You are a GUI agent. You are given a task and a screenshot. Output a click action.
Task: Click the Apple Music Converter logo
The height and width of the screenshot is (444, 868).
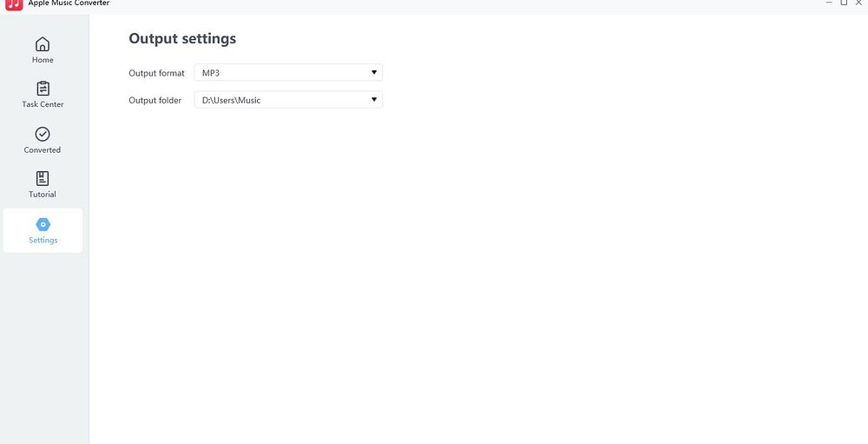coord(14,3)
